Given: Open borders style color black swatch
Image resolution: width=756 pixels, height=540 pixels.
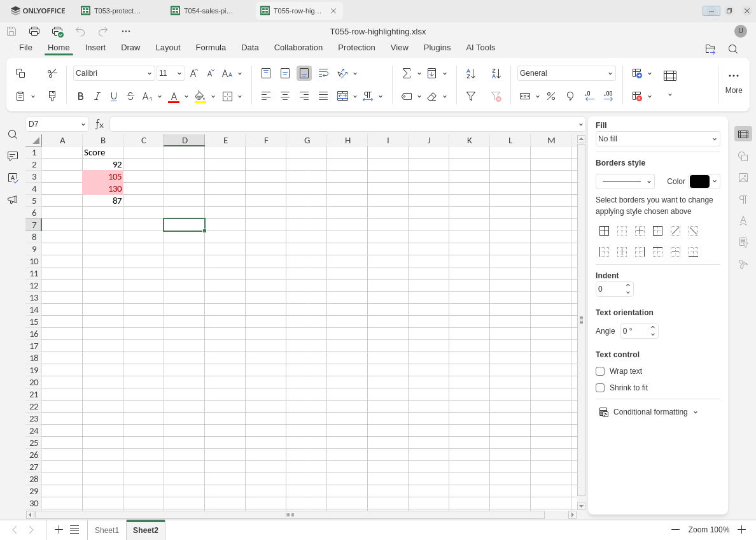Looking at the screenshot, I should coord(699,181).
